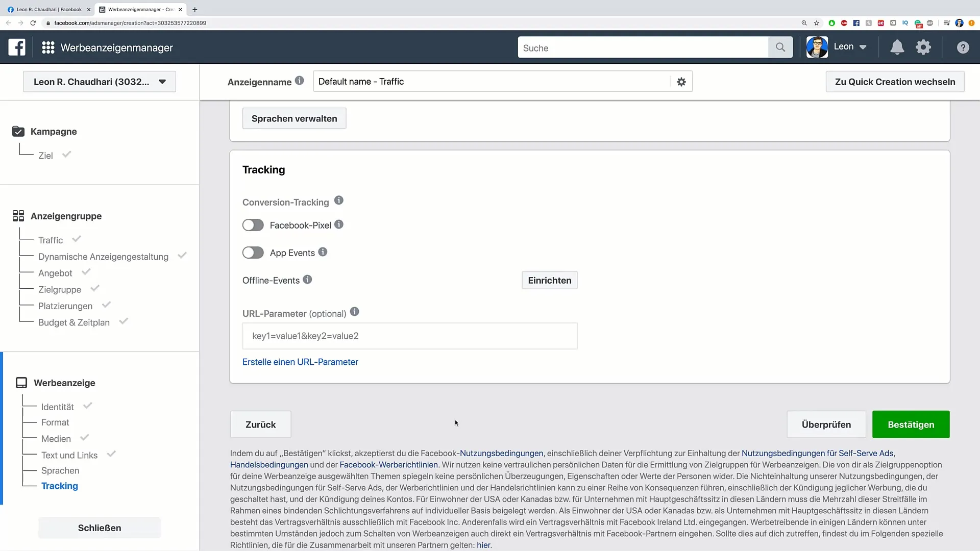
Task: Click the Überprüfen review button
Action: point(826,424)
